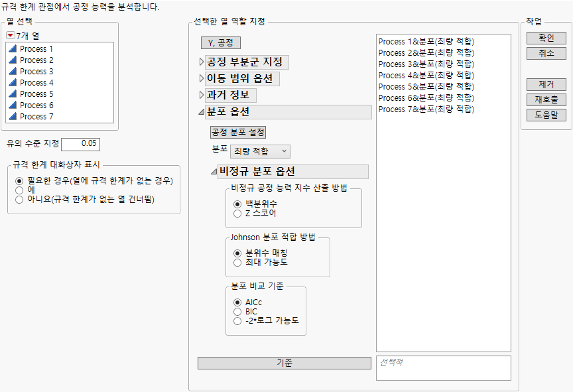Expand the 이동 범위 옵션 section
The height and width of the screenshot is (392, 573).
tap(202, 78)
